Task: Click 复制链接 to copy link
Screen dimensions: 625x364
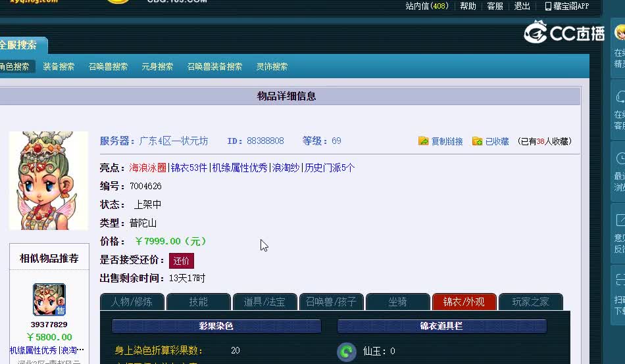Action: (x=447, y=141)
